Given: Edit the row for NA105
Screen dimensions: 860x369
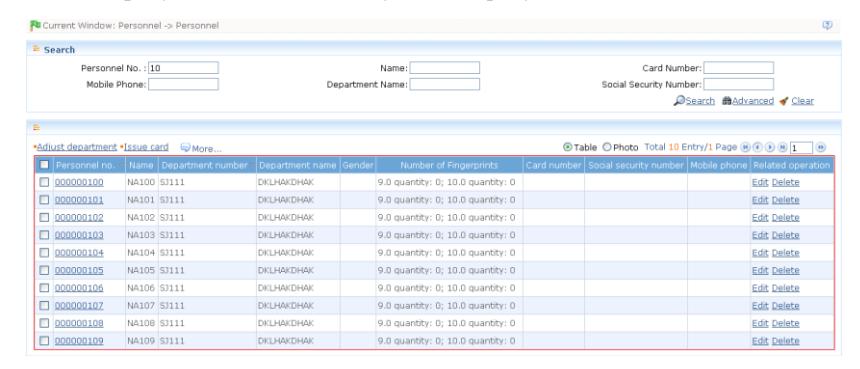Looking at the screenshot, I should coord(760,270).
